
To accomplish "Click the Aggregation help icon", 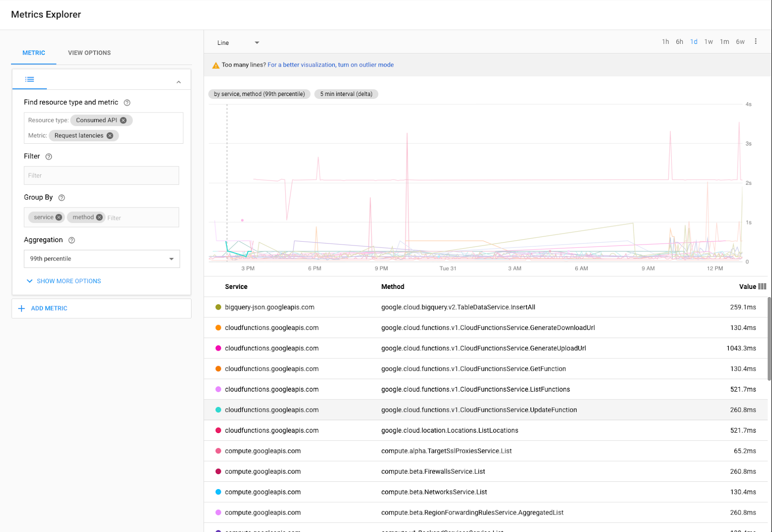I will (x=71, y=240).
